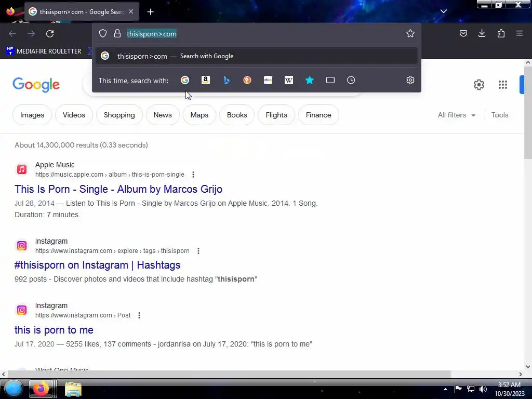This screenshot has width=532, height=399.
Task: Open 'This Is Porn - Single' Apple Music link
Action: point(118,189)
